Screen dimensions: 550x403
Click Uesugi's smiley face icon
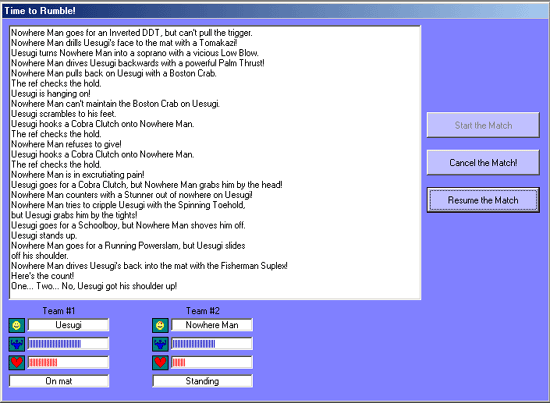click(16, 325)
